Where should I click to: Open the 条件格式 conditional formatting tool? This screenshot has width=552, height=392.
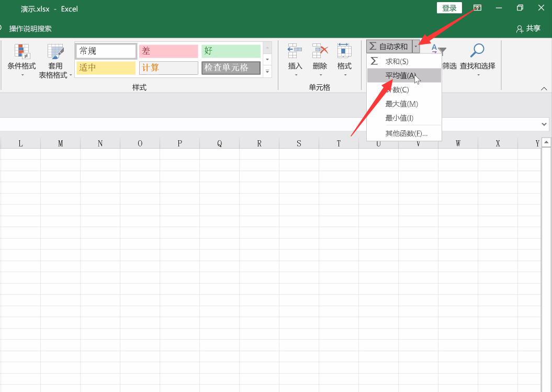22,60
